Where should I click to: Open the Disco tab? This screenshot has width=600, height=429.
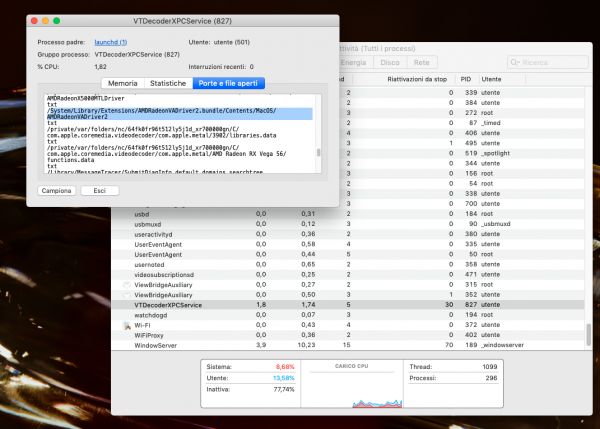[x=389, y=62]
